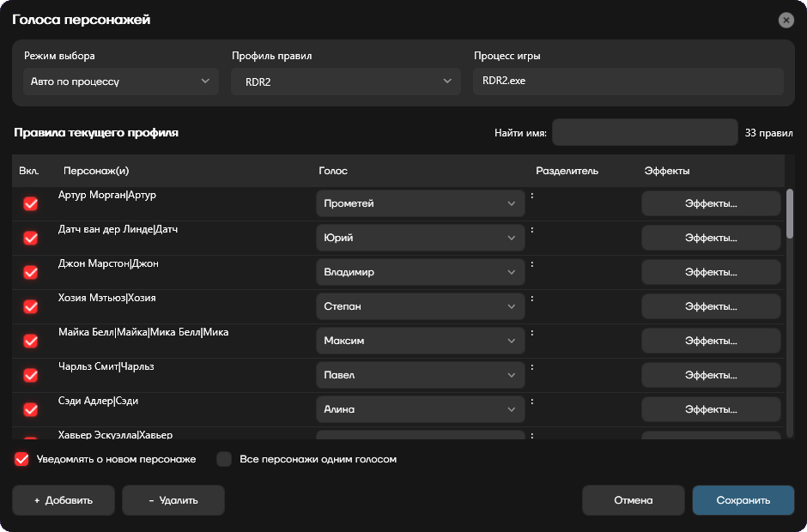807x532 pixels.
Task: Enable Все персонажи одним голосом
Action: pos(224,459)
